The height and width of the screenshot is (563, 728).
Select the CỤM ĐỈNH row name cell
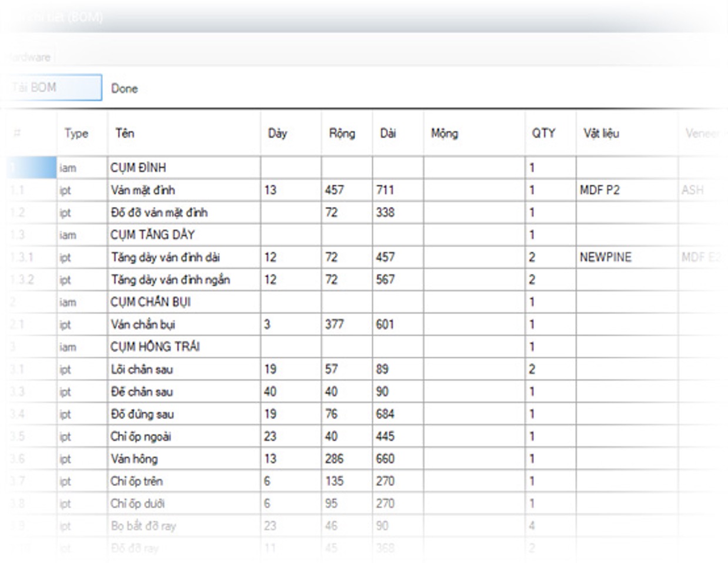click(x=184, y=167)
